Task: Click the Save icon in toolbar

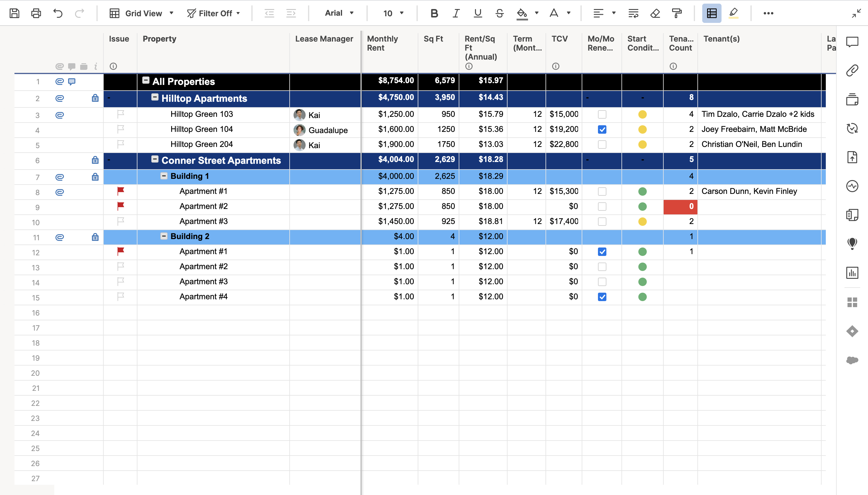Action: [x=14, y=13]
